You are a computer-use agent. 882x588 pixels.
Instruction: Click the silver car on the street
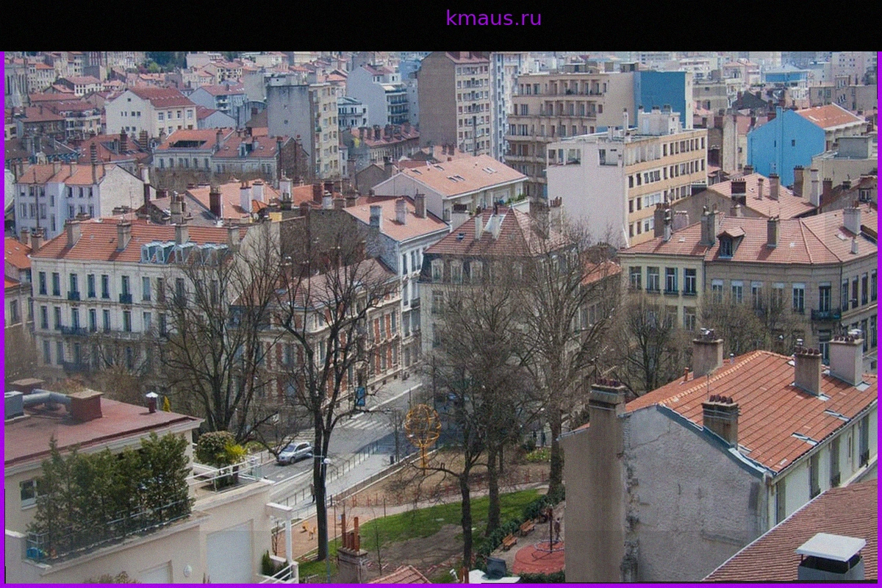pos(295,452)
